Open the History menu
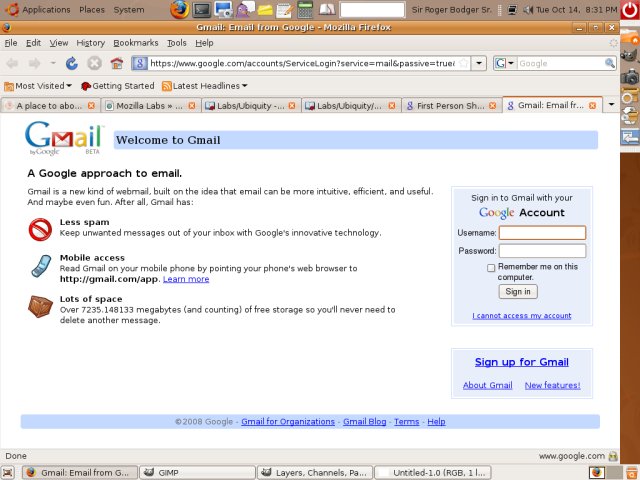The width and height of the screenshot is (640, 480). click(91, 43)
